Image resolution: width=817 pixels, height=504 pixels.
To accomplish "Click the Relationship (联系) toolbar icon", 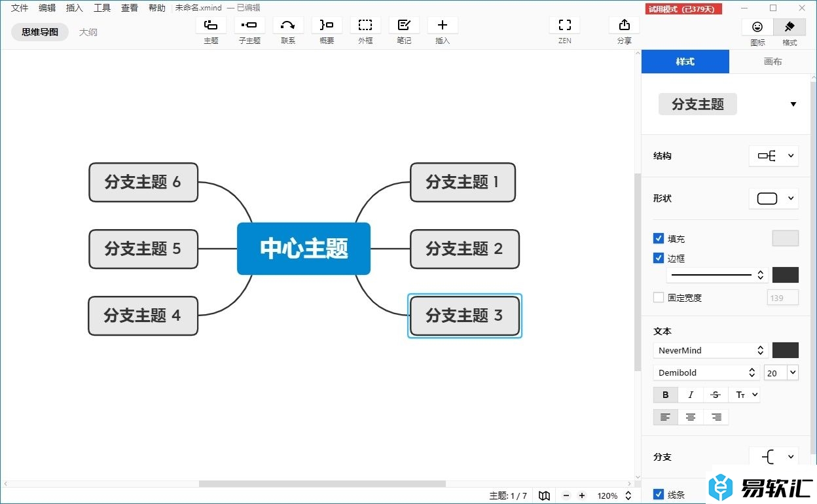I will (x=288, y=26).
